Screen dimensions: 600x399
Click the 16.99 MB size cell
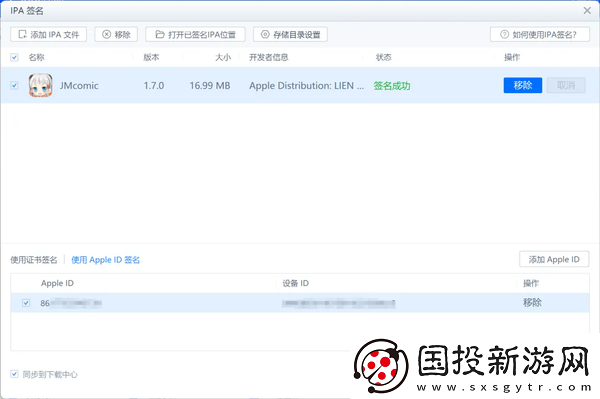(210, 86)
